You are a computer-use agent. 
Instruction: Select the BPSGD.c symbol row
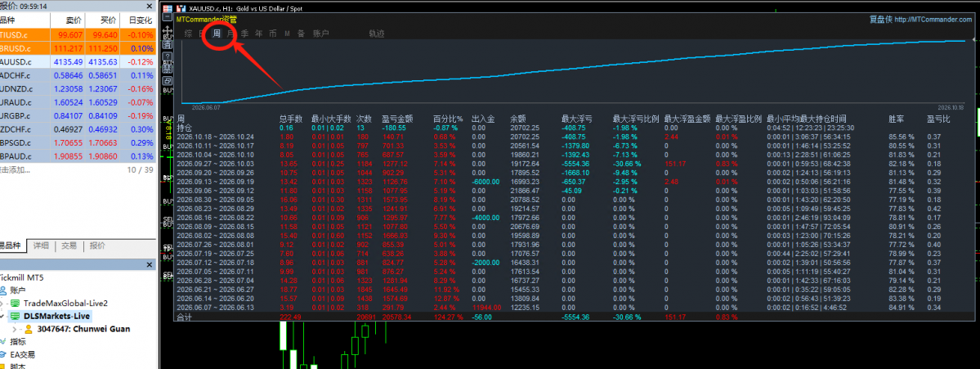pos(78,142)
